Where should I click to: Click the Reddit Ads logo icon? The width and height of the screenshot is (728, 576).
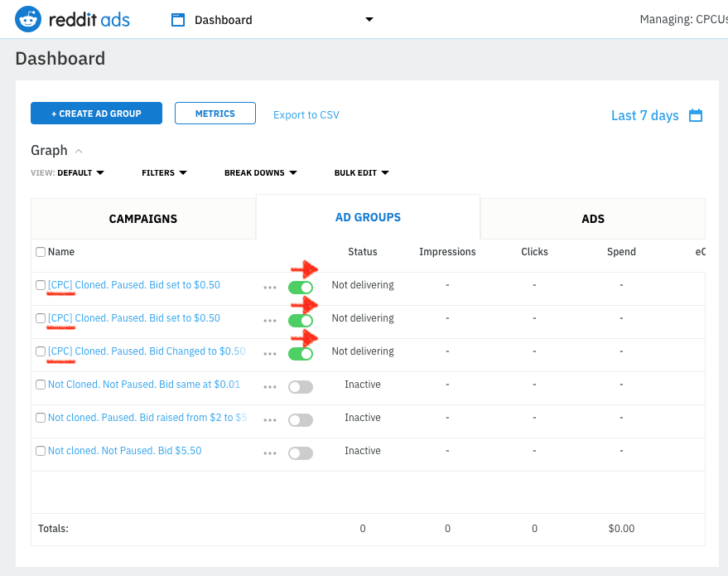pyautogui.click(x=28, y=19)
